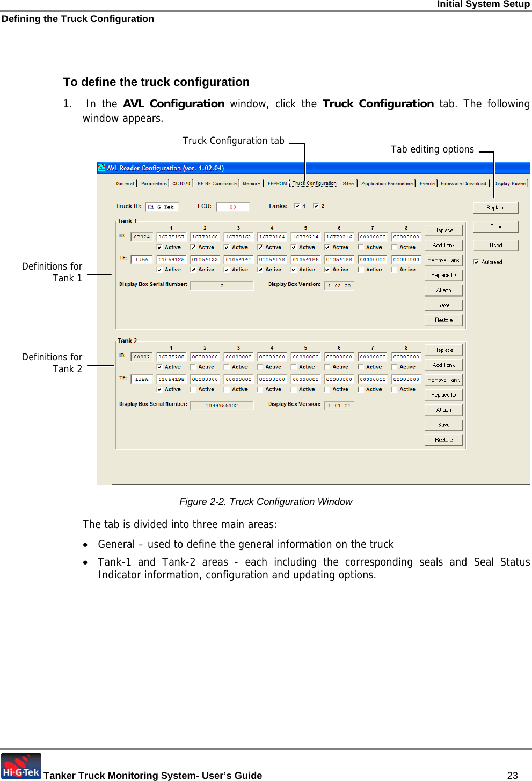Click Tank 2 serial number field 1099956302
Screen dimensions: 532x781
pos(222,406)
